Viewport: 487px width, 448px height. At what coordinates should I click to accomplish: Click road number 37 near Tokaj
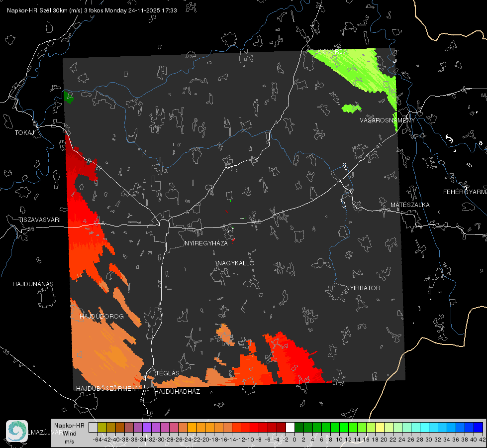(16, 86)
